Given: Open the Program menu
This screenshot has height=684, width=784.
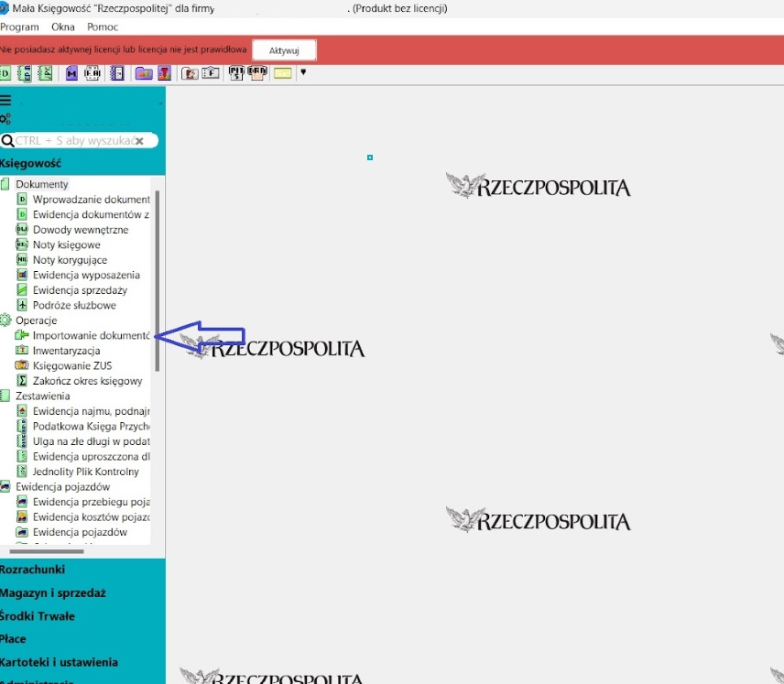Looking at the screenshot, I should 19,27.
